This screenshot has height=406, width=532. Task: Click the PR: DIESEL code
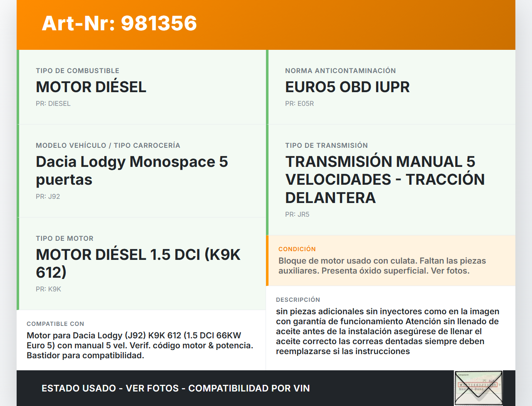[53, 104]
